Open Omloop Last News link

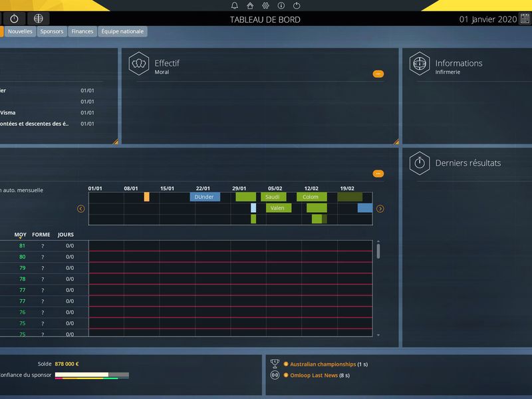(x=314, y=375)
